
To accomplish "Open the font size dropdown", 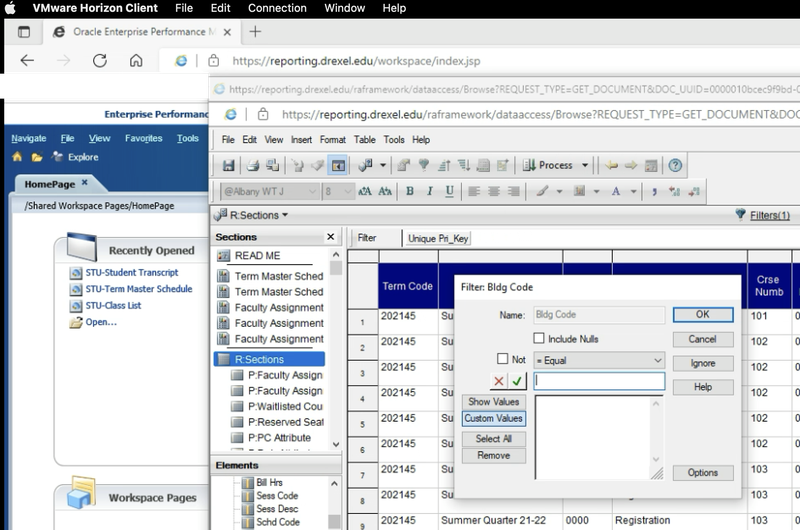I will tap(348, 191).
